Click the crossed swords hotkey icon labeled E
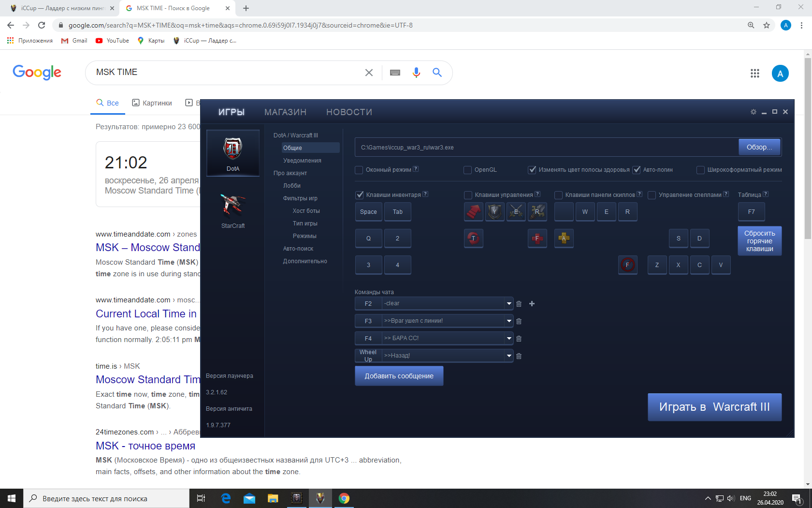Image resolution: width=812 pixels, height=508 pixels. (x=516, y=211)
